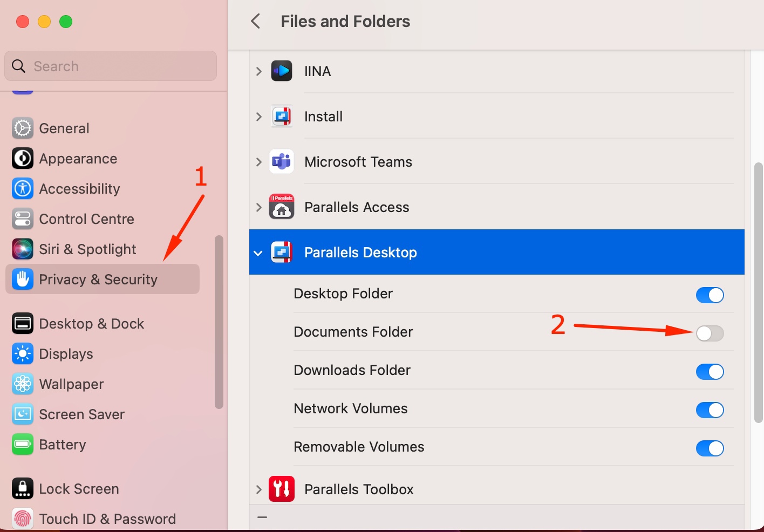Click the Desktop & Dock icon
The width and height of the screenshot is (764, 532).
[23, 324]
